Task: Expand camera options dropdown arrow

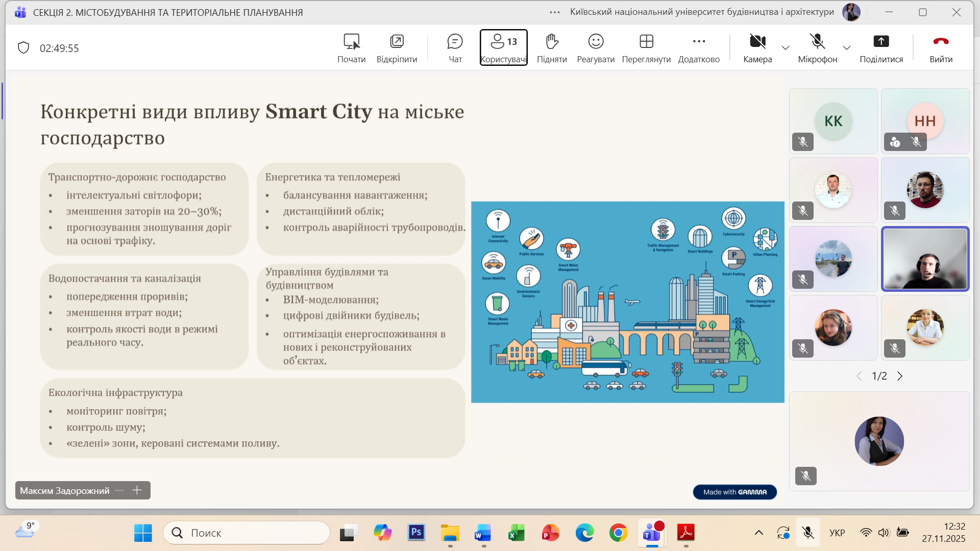Action: tap(786, 48)
